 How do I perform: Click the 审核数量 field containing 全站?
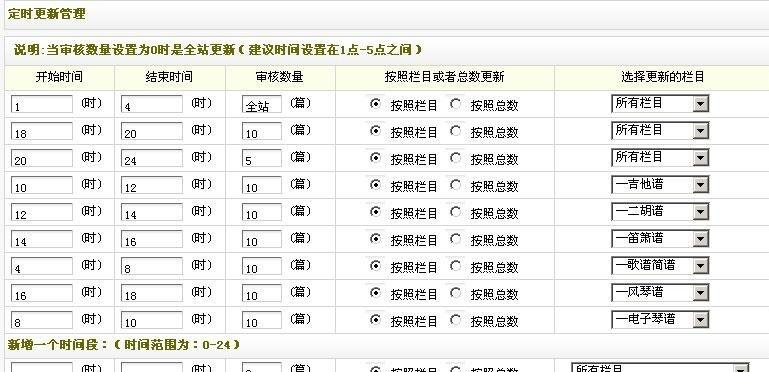[262, 104]
